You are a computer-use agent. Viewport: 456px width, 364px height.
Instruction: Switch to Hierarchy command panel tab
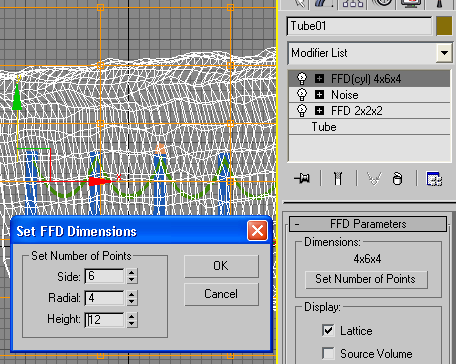[x=353, y=4]
